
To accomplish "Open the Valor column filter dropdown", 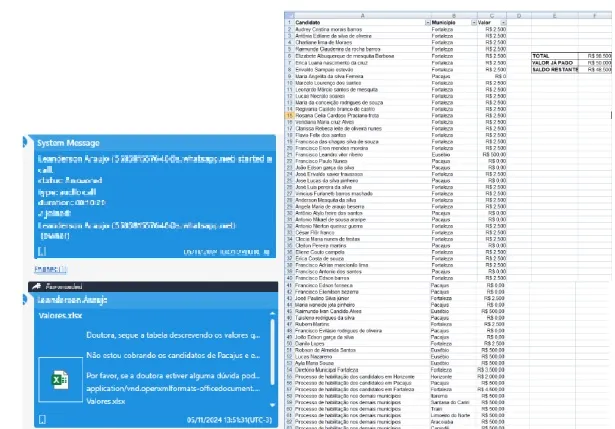I will point(503,23).
